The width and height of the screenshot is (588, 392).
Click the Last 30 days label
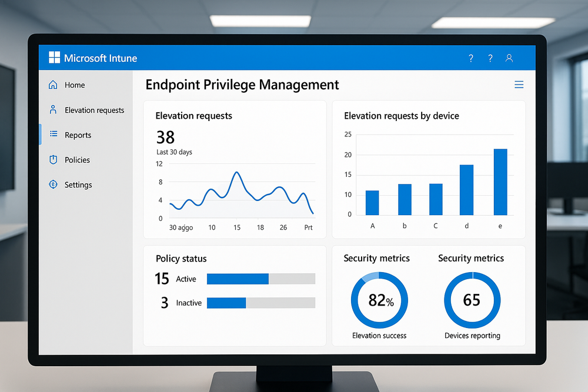174,152
